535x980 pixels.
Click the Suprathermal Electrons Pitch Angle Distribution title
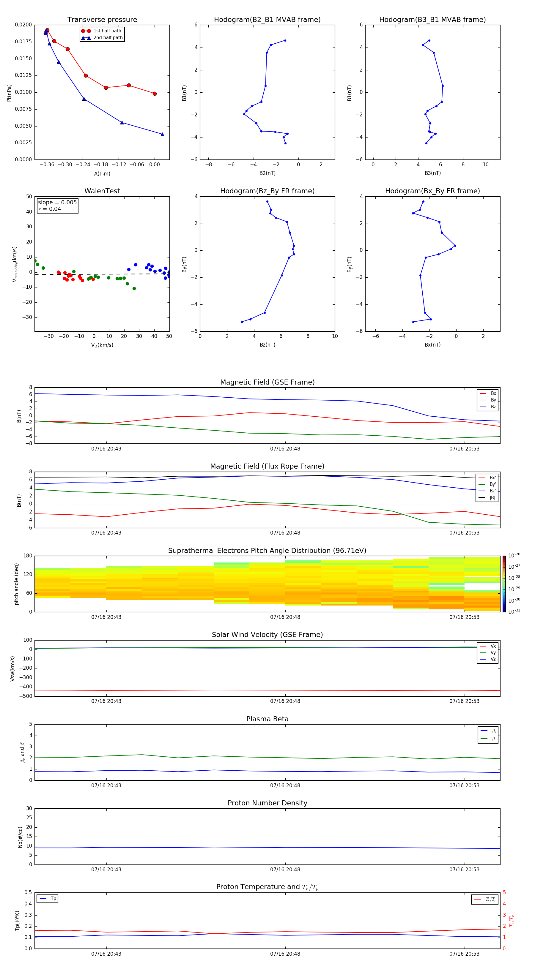tap(267, 551)
